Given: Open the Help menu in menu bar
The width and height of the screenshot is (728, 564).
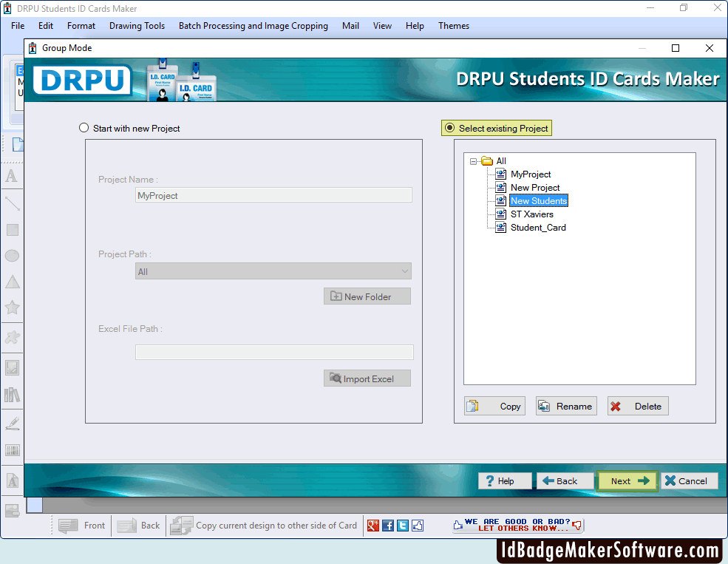Looking at the screenshot, I should coord(415,26).
